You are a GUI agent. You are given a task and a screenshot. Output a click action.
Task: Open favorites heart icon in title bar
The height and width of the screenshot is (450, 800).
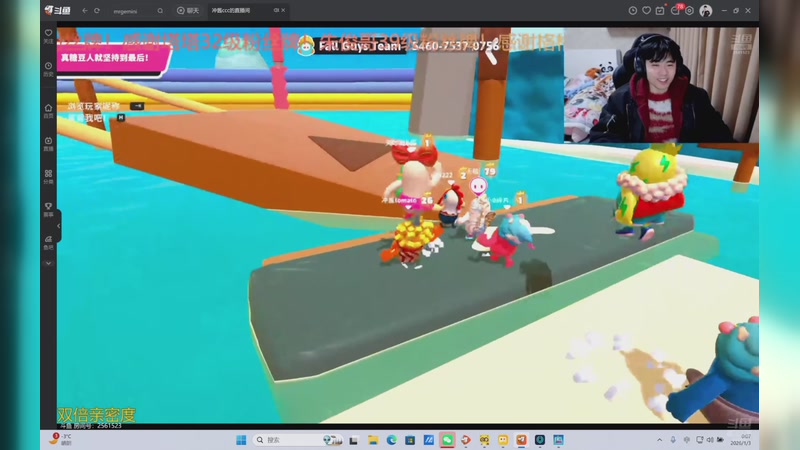646,11
